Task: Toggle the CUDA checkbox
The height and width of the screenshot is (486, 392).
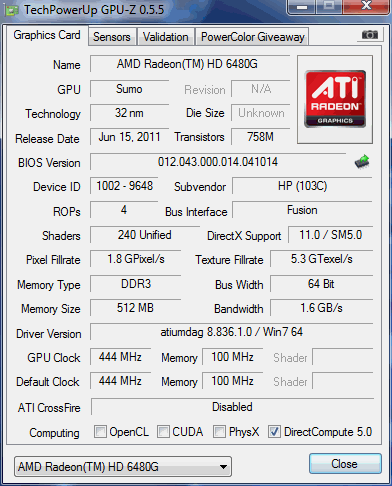Action: tap(163, 431)
